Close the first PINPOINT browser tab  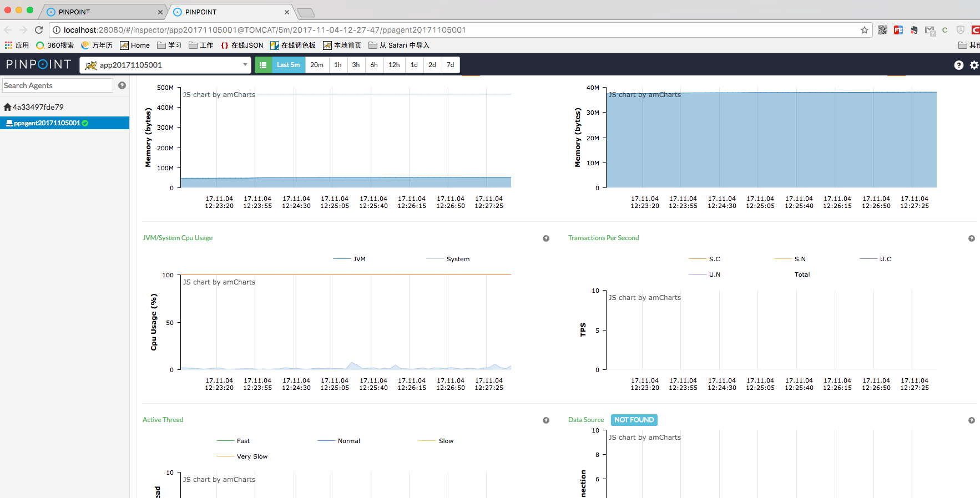click(160, 12)
